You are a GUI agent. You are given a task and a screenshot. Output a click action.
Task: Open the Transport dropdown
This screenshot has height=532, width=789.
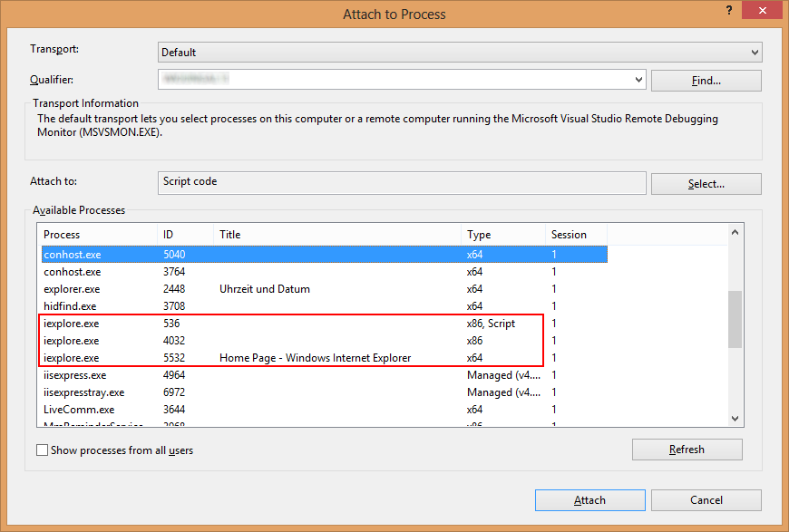pos(755,53)
